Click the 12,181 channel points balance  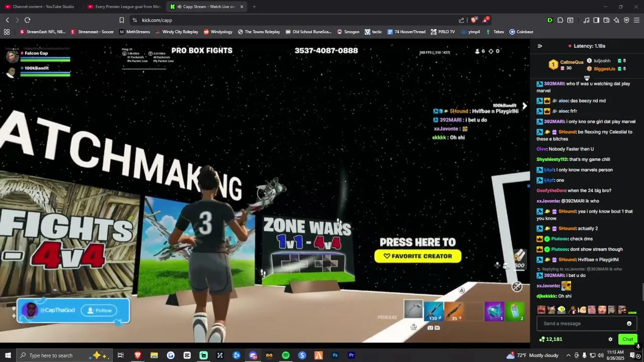(x=550, y=339)
